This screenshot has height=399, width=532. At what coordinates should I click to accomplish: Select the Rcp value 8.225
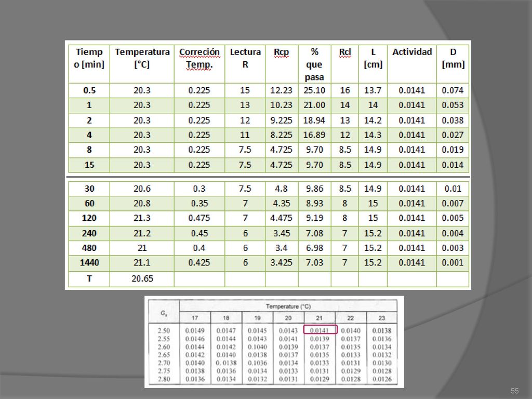[x=281, y=135]
